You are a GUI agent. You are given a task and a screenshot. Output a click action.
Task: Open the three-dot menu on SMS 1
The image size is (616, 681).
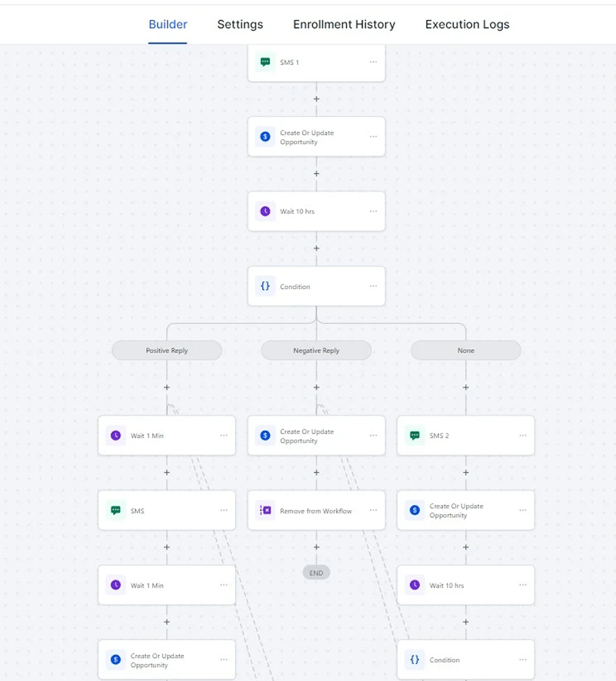tap(373, 62)
